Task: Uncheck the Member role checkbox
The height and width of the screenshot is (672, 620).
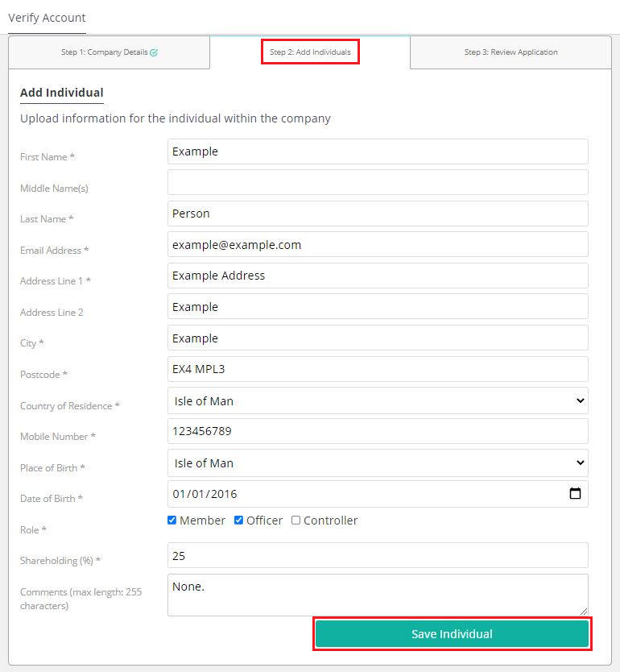Action: (172, 520)
